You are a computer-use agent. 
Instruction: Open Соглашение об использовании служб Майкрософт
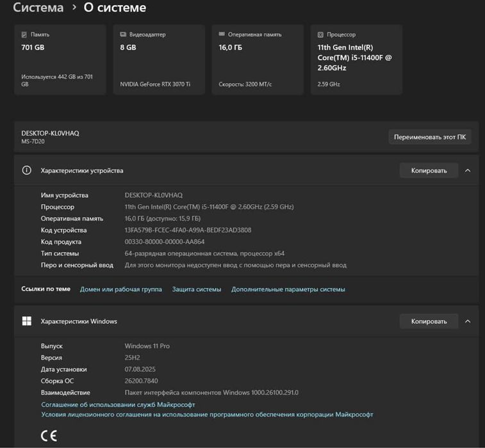click(118, 404)
